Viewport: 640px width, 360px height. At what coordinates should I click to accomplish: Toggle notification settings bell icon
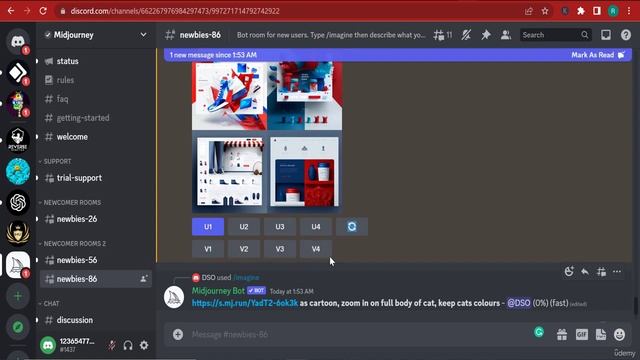point(466,35)
